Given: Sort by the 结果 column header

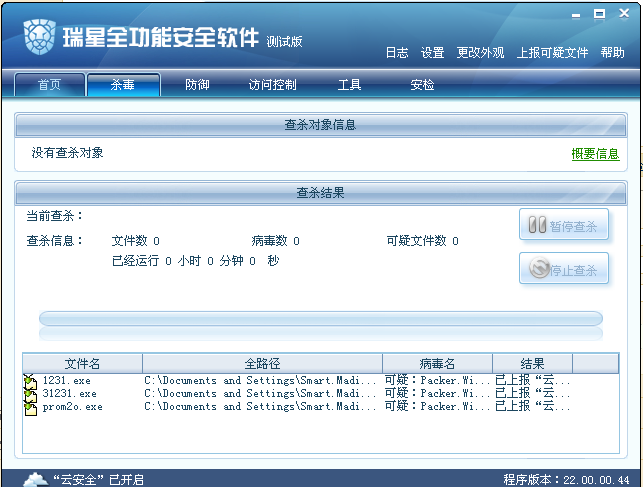Looking at the screenshot, I should point(532,363).
